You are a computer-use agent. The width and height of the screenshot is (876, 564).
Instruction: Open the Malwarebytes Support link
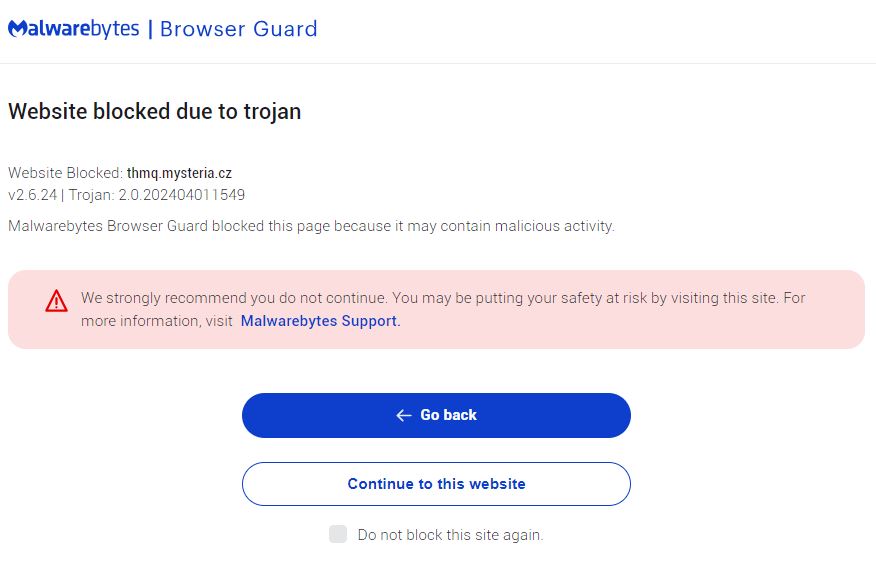tap(319, 321)
